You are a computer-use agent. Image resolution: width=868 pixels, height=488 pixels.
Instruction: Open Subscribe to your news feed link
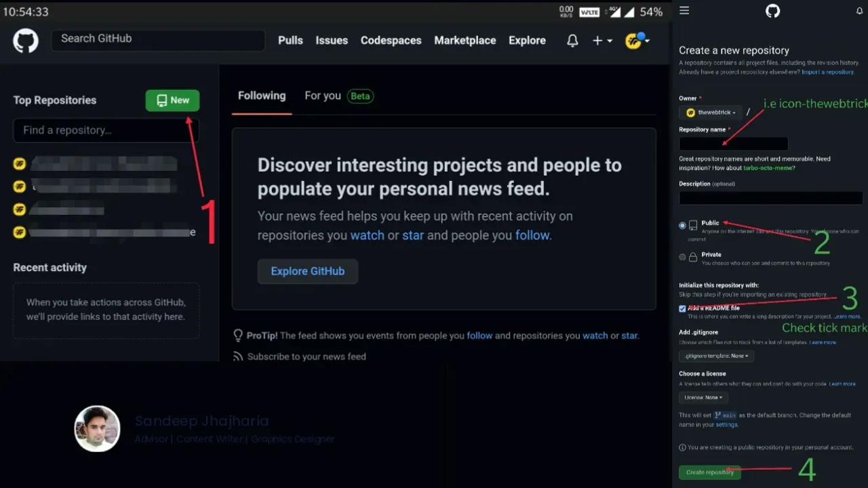click(x=307, y=357)
